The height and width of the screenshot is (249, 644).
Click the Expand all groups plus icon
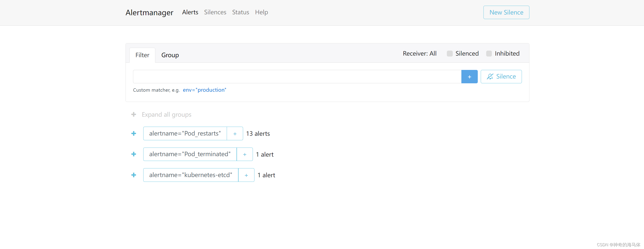point(134,115)
